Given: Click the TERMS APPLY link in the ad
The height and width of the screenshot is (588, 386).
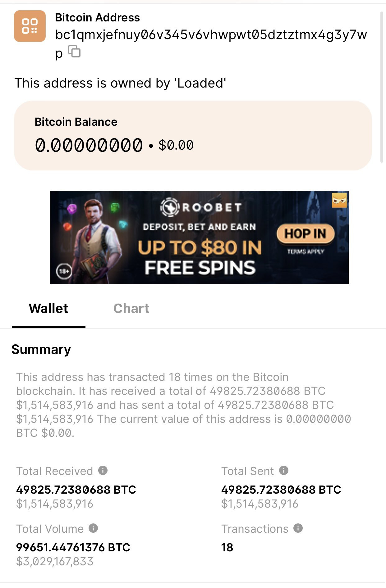Looking at the screenshot, I should [306, 251].
